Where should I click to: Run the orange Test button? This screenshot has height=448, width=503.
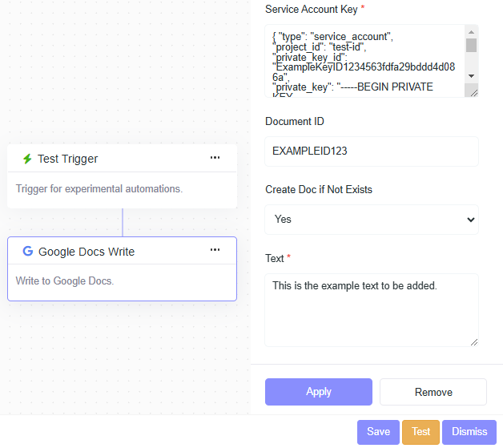pos(421,432)
